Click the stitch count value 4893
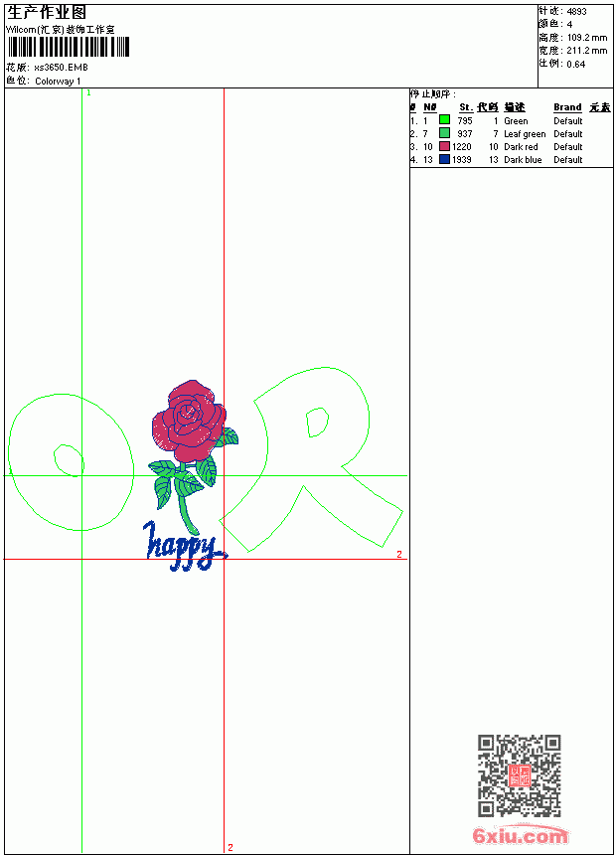 tap(576, 11)
